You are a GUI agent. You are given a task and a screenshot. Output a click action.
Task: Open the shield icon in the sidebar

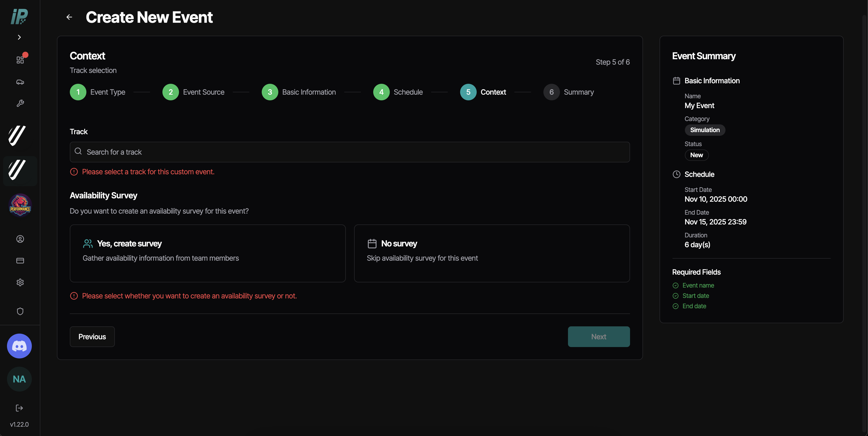pos(20,311)
